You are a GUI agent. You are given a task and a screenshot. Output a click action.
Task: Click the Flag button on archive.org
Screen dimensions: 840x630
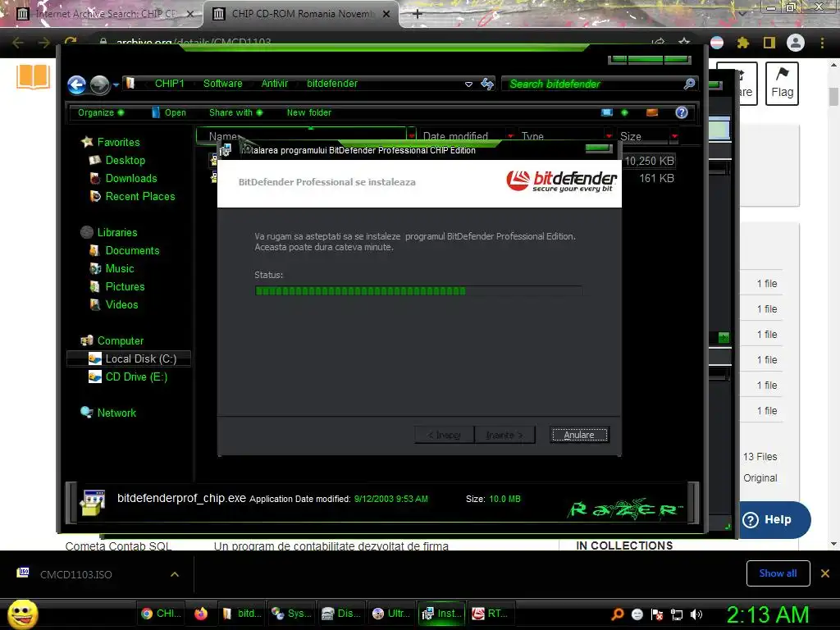(x=782, y=84)
